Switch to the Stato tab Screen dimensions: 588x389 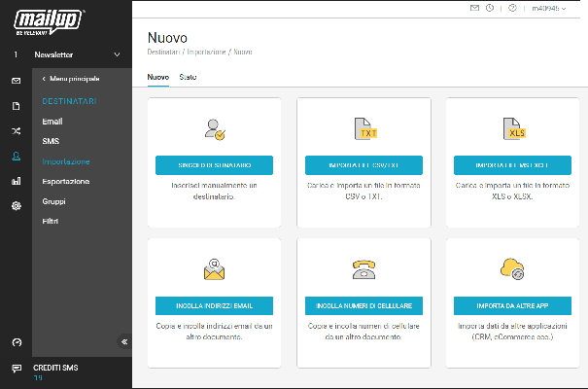(188, 76)
